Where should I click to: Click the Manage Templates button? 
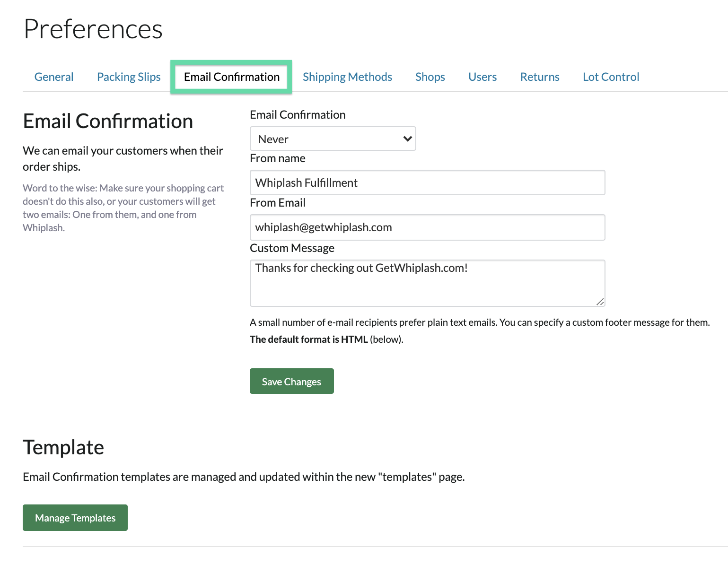pyautogui.click(x=75, y=518)
